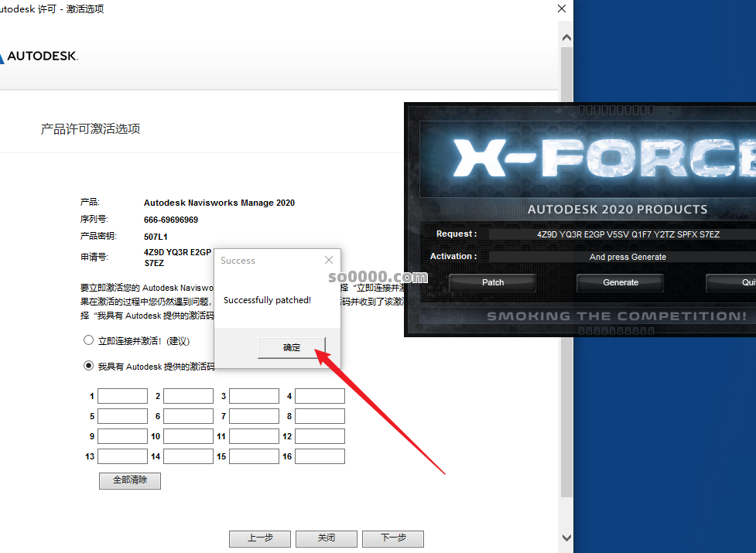Click activation code input field 1
The width and height of the screenshot is (756, 553).
[x=122, y=396]
